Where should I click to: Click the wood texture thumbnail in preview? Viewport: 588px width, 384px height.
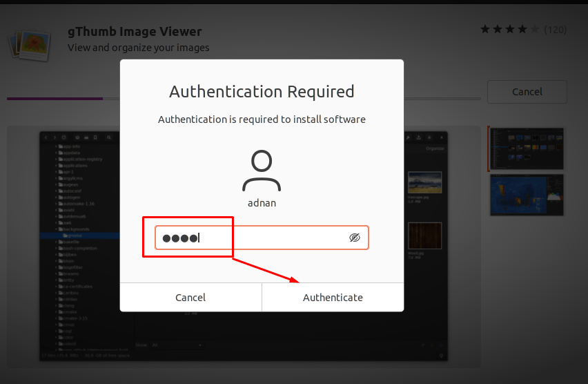(x=425, y=236)
